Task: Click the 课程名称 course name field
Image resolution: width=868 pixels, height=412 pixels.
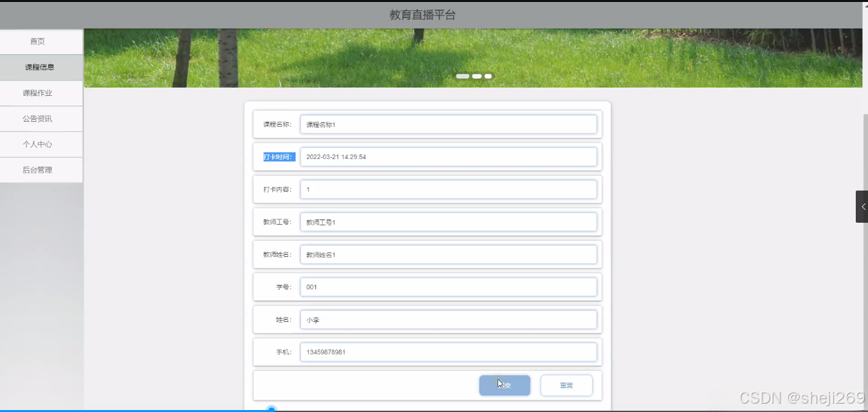Action: [x=448, y=124]
